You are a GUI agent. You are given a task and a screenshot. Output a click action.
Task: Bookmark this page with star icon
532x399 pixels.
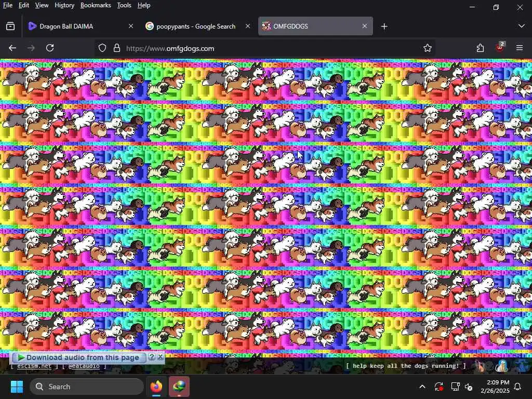427,48
